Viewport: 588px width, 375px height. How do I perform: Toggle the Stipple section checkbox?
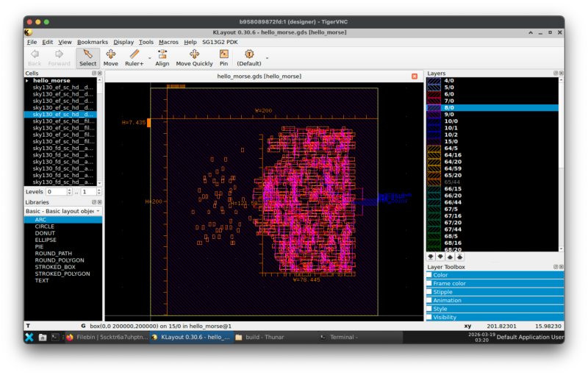[429, 292]
